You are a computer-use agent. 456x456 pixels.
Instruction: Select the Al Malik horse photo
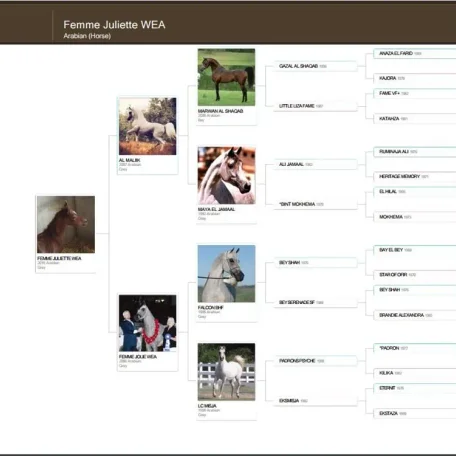(x=148, y=126)
